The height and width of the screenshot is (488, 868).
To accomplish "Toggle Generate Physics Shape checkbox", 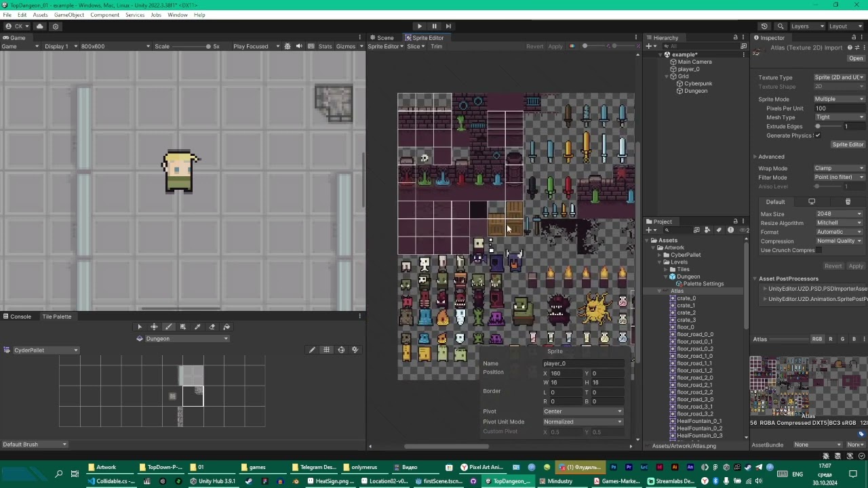I will point(818,136).
